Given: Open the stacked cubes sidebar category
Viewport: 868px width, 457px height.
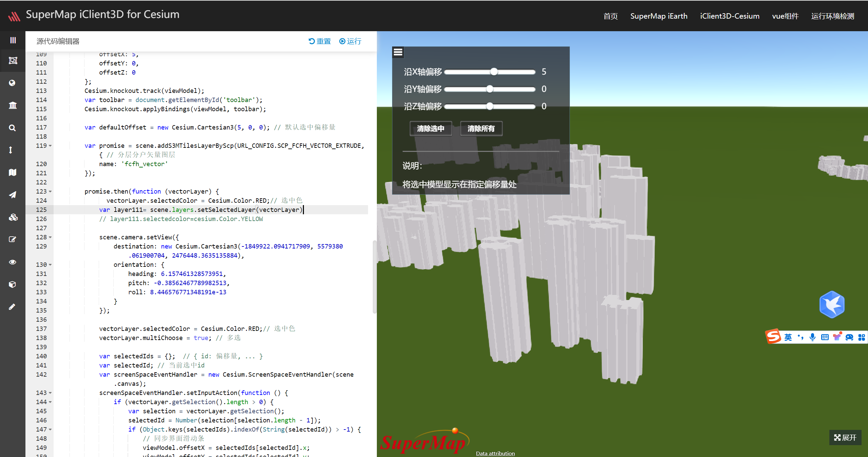Looking at the screenshot, I should [x=13, y=217].
